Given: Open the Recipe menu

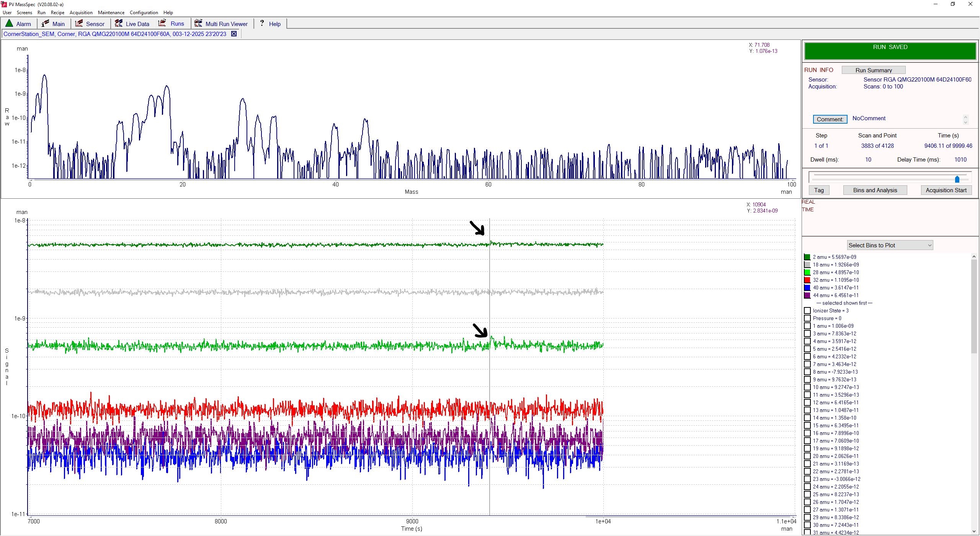Looking at the screenshot, I should [57, 12].
